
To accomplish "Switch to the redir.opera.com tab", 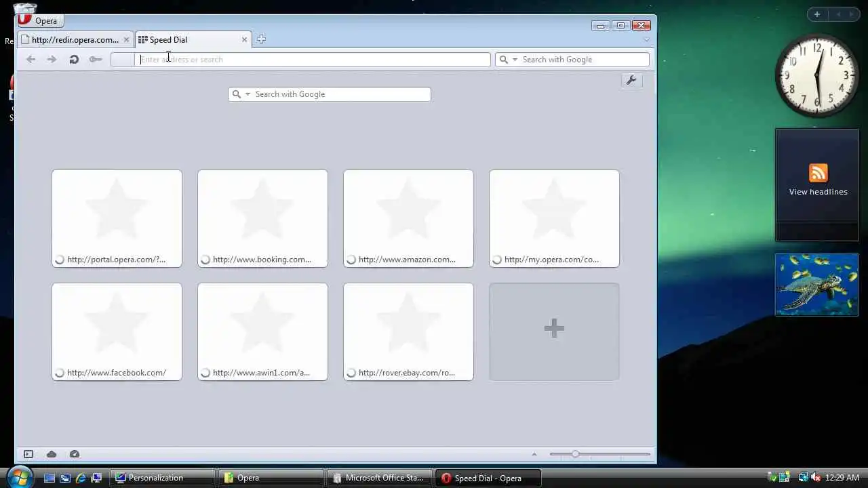I will click(x=76, y=39).
